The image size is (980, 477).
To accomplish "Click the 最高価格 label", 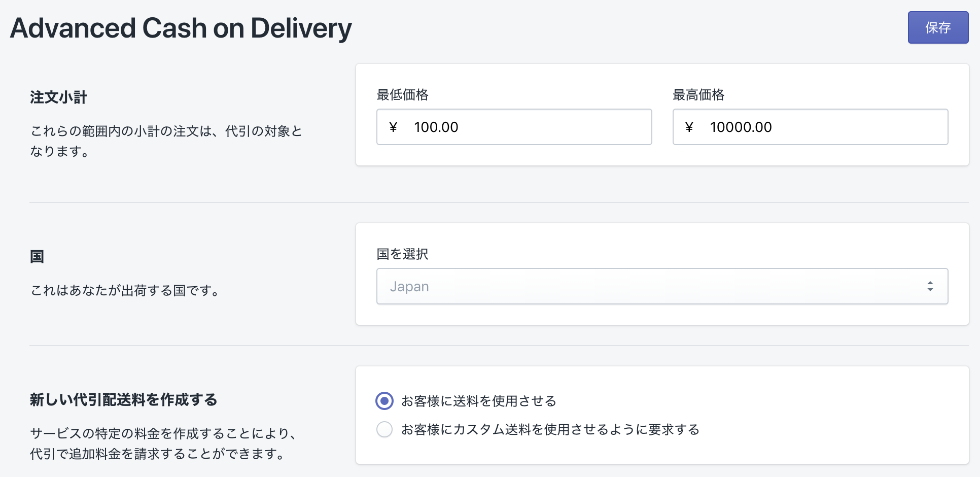I will pos(698,95).
